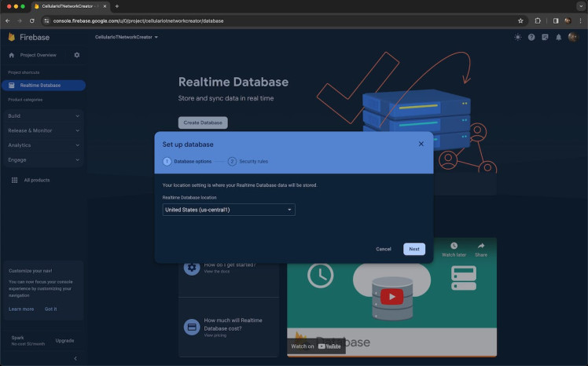The width and height of the screenshot is (588, 366).
Task: Bookmark this page with star icon
Action: (520, 20)
